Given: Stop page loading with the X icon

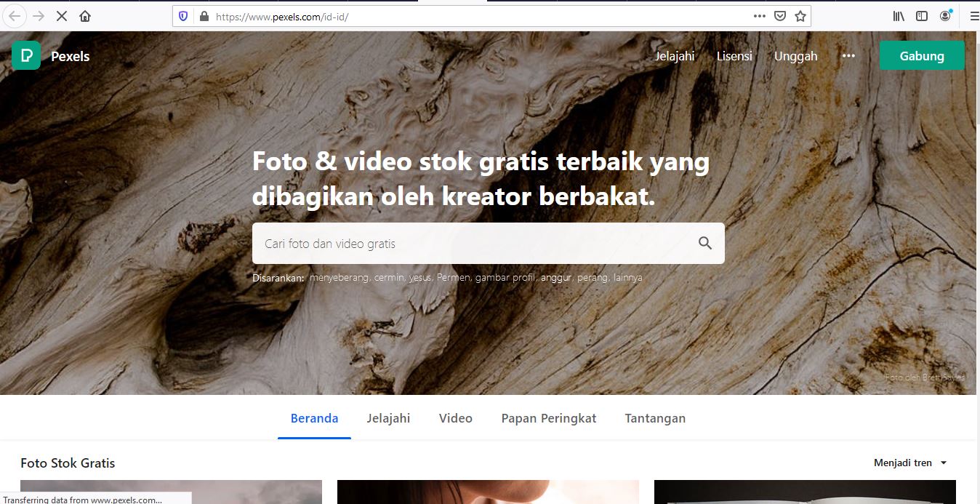Looking at the screenshot, I should coord(61,15).
